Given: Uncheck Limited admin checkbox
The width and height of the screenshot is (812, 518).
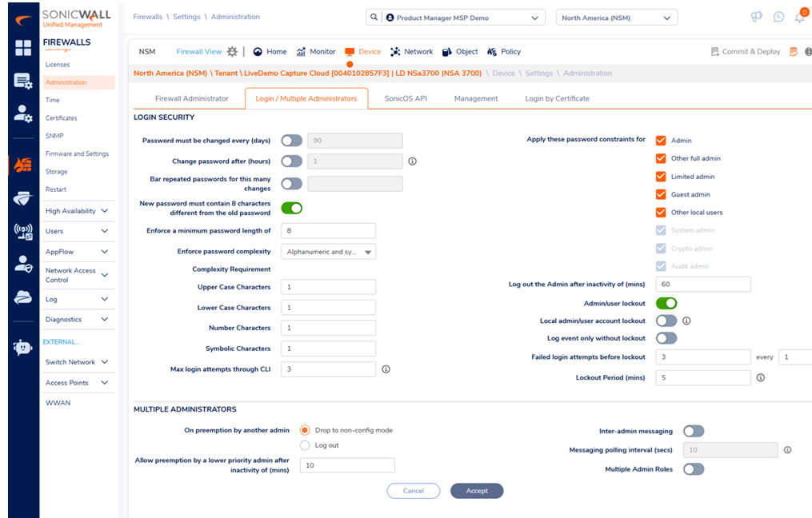Looking at the screenshot, I should click(x=661, y=177).
